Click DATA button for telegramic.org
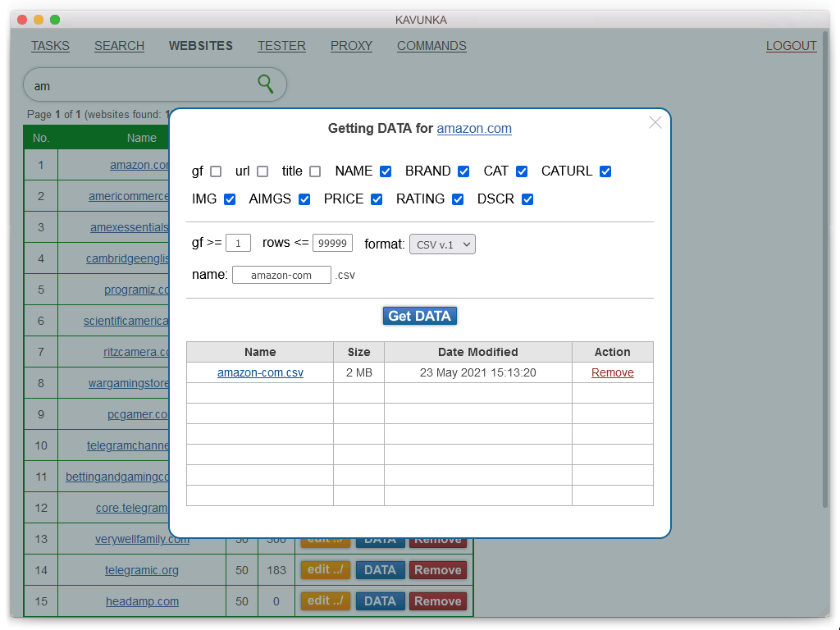Viewport: 840px width, 630px height. tap(381, 570)
